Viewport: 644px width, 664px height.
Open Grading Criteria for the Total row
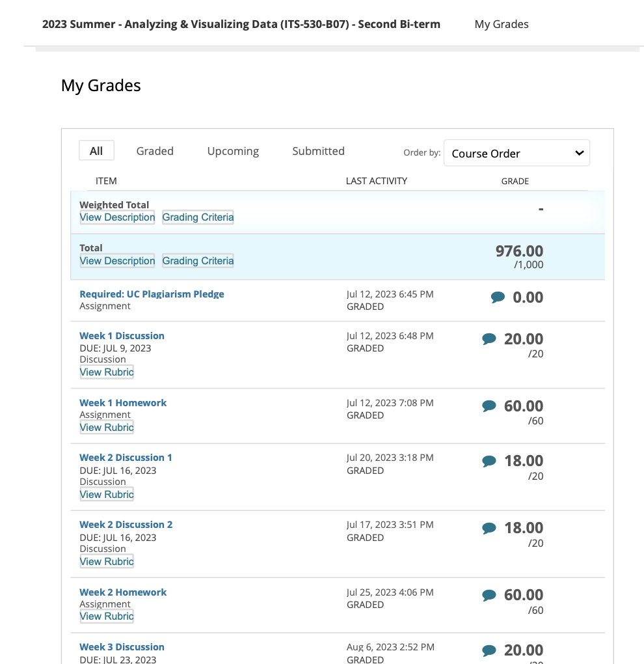pos(198,261)
